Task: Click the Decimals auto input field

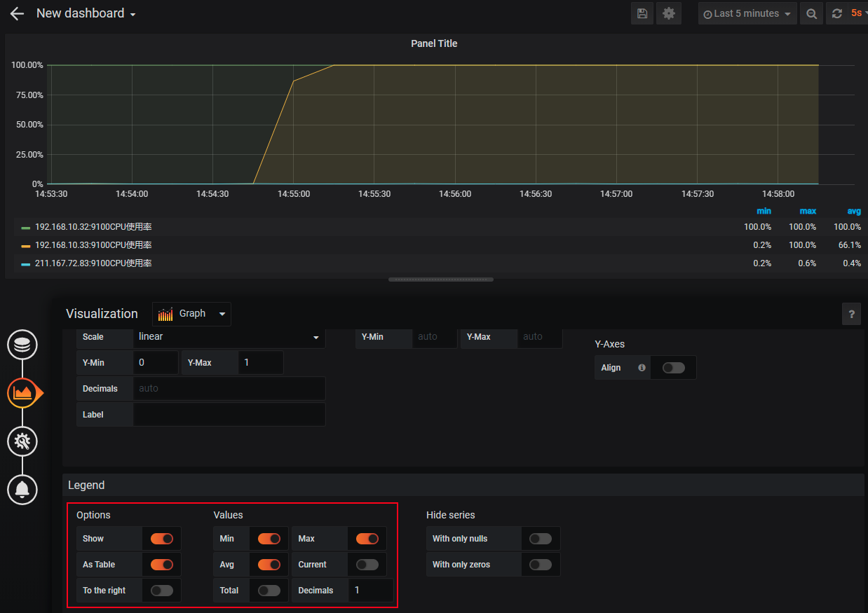Action: point(229,389)
